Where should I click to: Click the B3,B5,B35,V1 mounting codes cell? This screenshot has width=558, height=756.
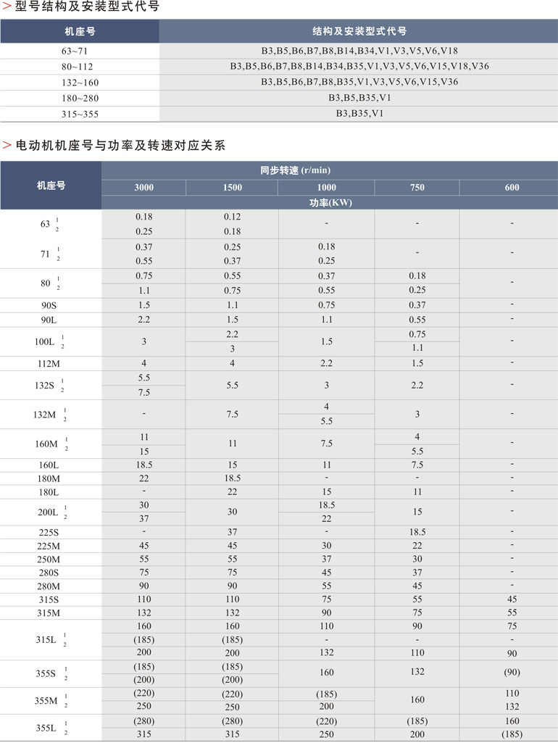(x=359, y=98)
